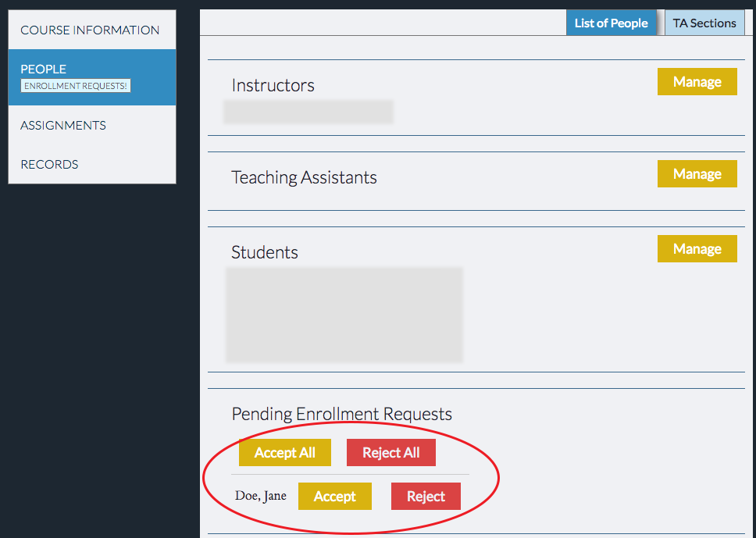Click the name Doe, Jane
Image resolution: width=756 pixels, height=538 pixels.
click(x=261, y=496)
